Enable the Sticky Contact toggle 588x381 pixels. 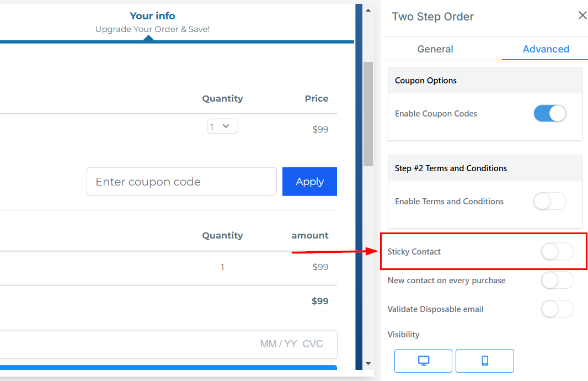(557, 252)
